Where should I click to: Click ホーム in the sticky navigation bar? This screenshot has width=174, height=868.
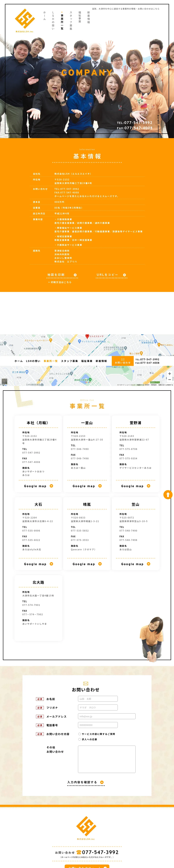[19, 361]
